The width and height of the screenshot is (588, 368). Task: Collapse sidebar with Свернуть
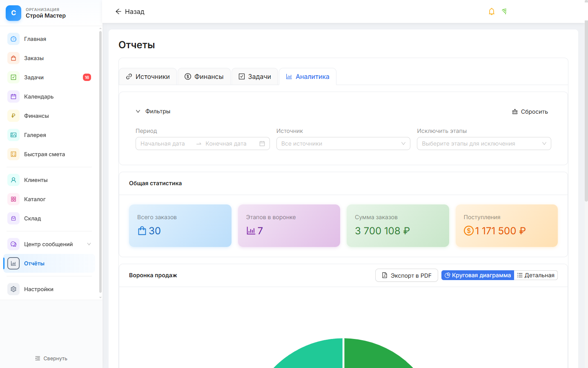(51, 358)
